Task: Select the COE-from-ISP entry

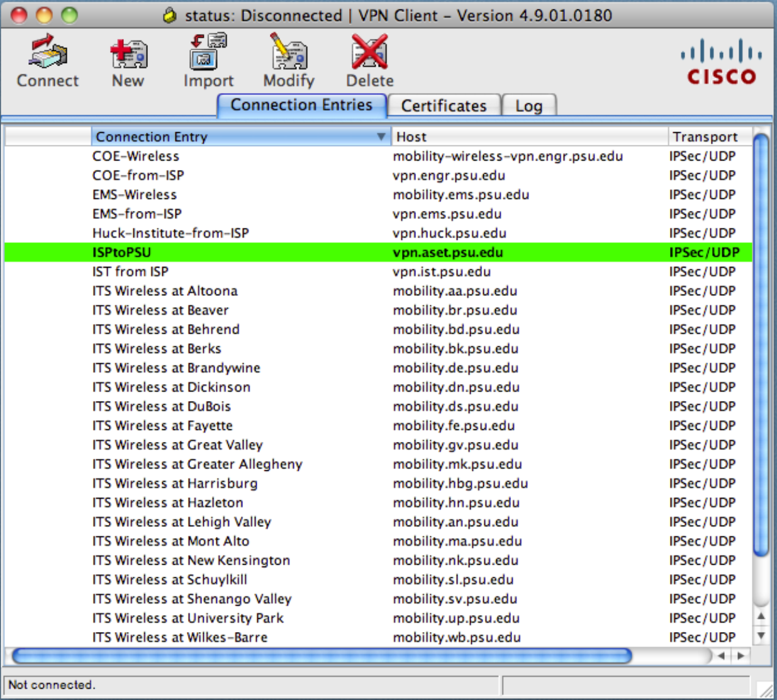Action: click(x=378, y=176)
